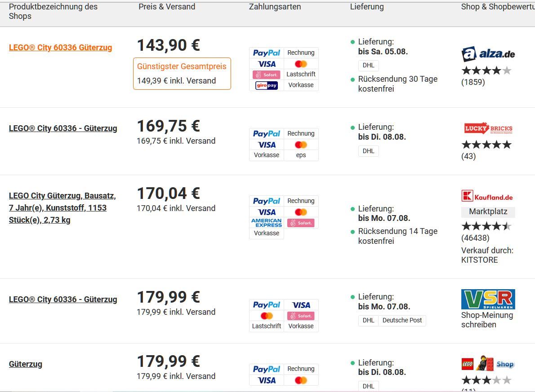Click the LEGO Shop logo
The width and height of the screenshot is (535, 392).
[488, 363]
